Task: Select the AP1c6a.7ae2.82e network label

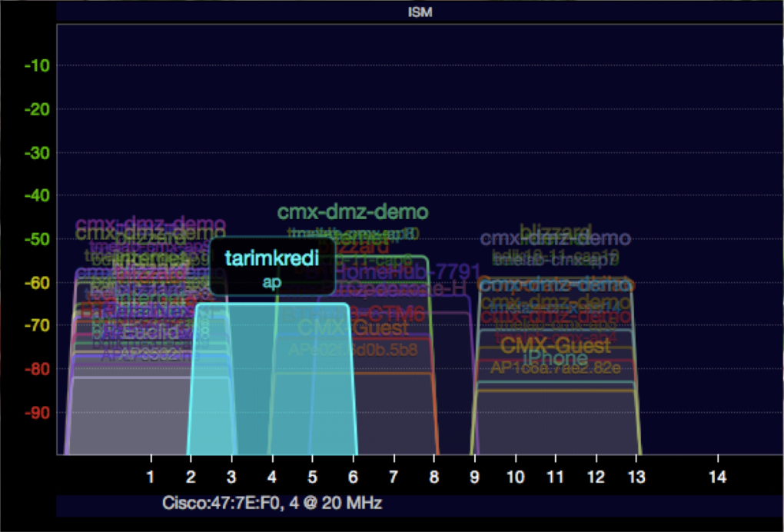Action: click(556, 368)
